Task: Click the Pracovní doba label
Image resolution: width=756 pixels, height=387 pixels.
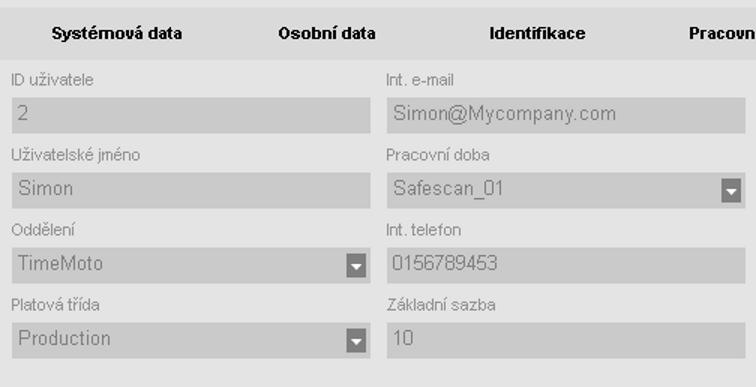Action: tap(438, 155)
